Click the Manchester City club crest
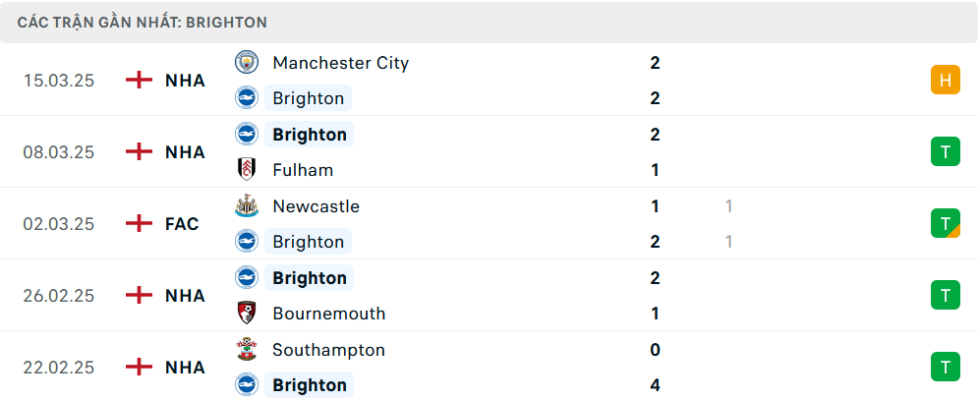 point(247,63)
